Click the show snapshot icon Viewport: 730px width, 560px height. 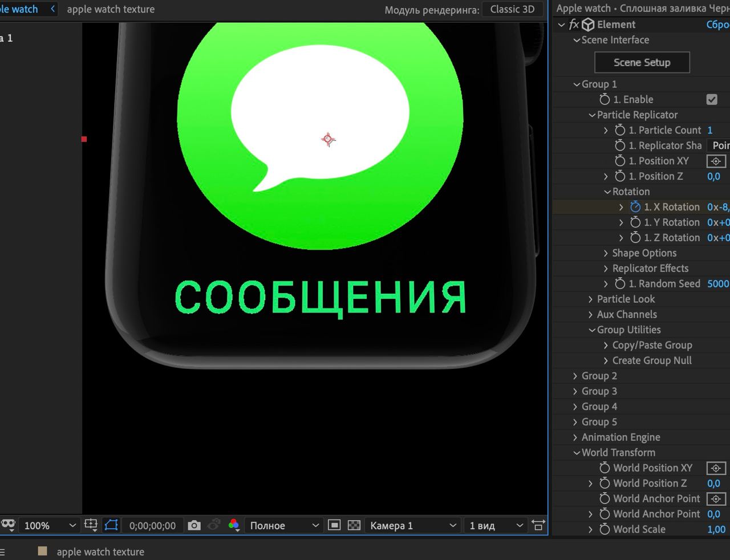214,525
